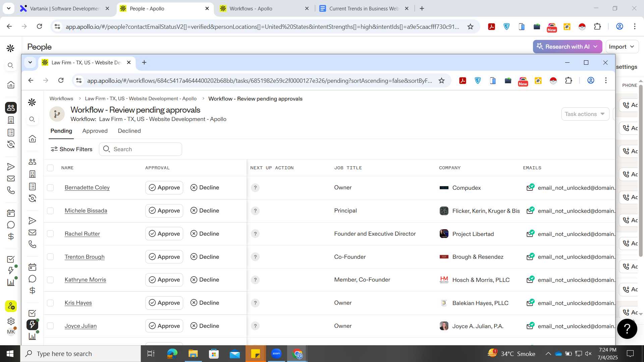Open Apollo home icon in workflow sidebar

(x=32, y=139)
